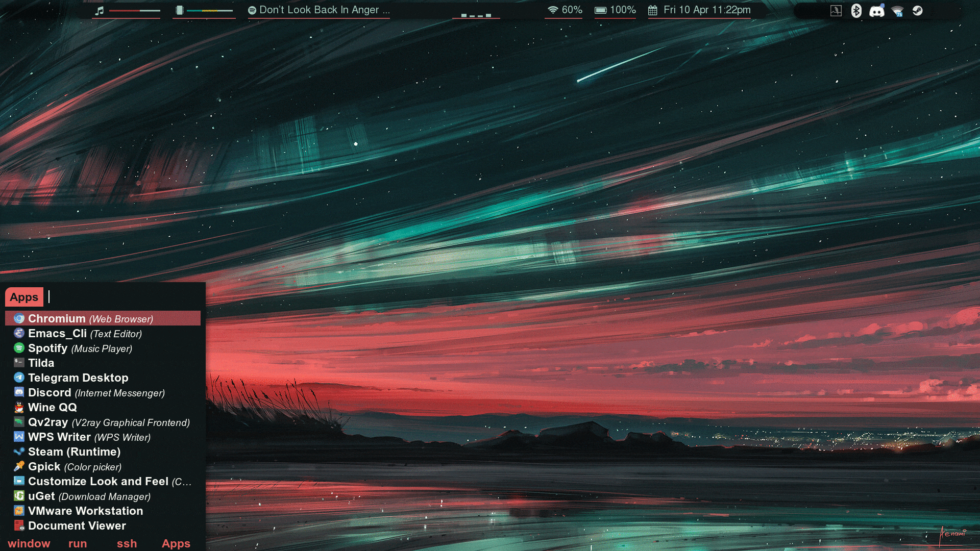Click the Gpick color picker icon
The image size is (980, 551).
pos(19,466)
